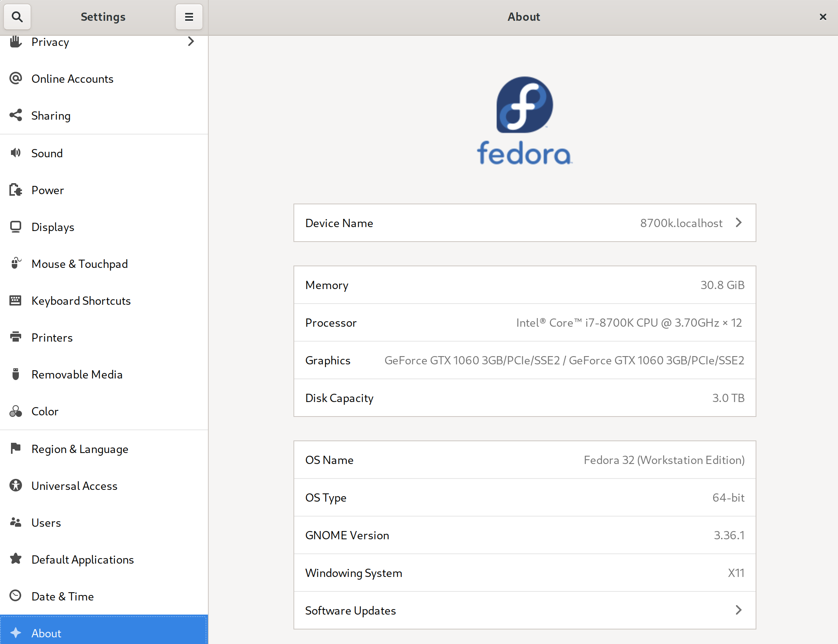The height and width of the screenshot is (644, 838).
Task: Expand the Privacy submenu chevron
Action: pyautogui.click(x=191, y=41)
